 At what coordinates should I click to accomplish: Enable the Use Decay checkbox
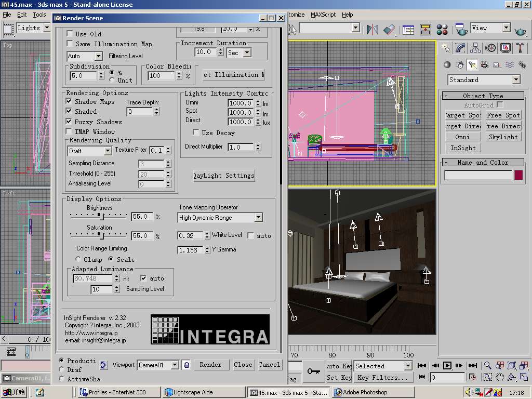pyautogui.click(x=196, y=132)
